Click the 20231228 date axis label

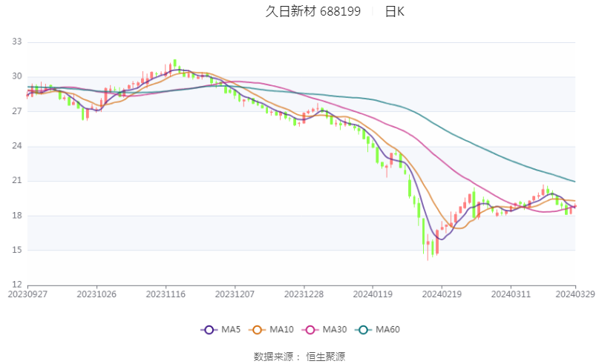click(304, 294)
